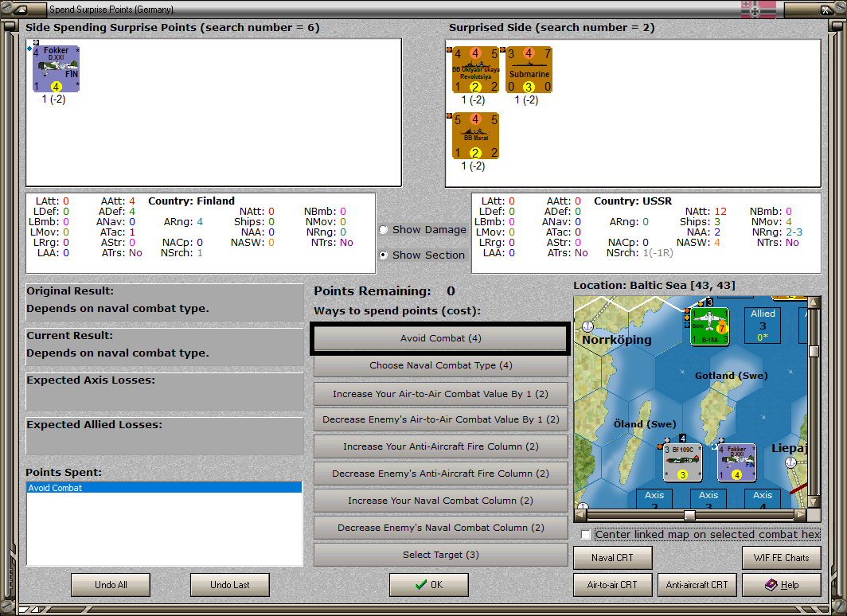Click map vertical scrollbar down arrow
Screen dimensions: 847x616
814,502
